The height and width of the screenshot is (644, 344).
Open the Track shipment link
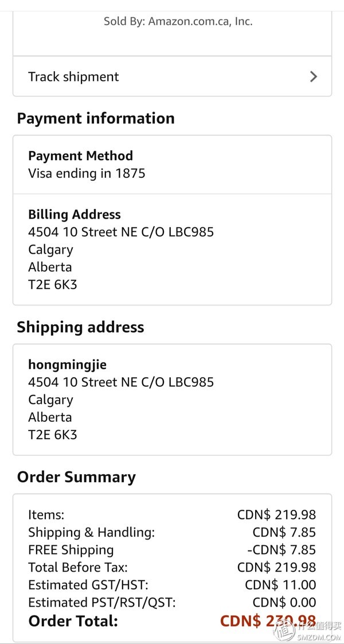pyautogui.click(x=73, y=77)
